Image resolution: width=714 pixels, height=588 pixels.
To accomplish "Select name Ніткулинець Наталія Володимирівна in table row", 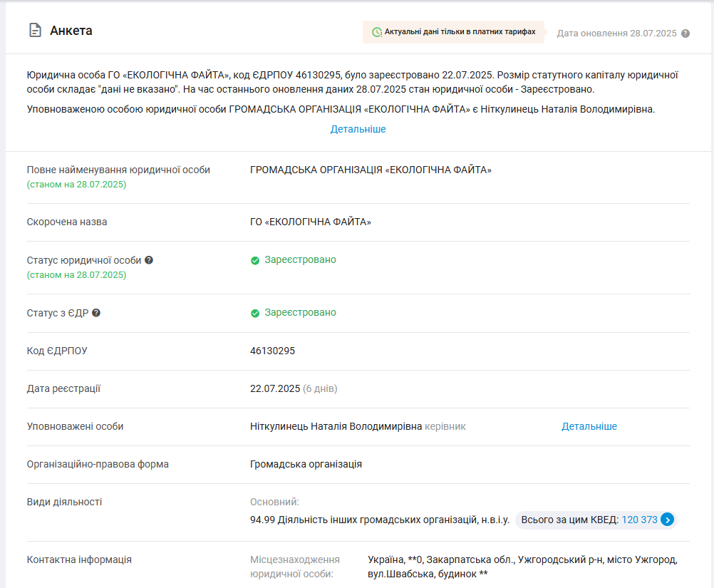I will coord(336,426).
